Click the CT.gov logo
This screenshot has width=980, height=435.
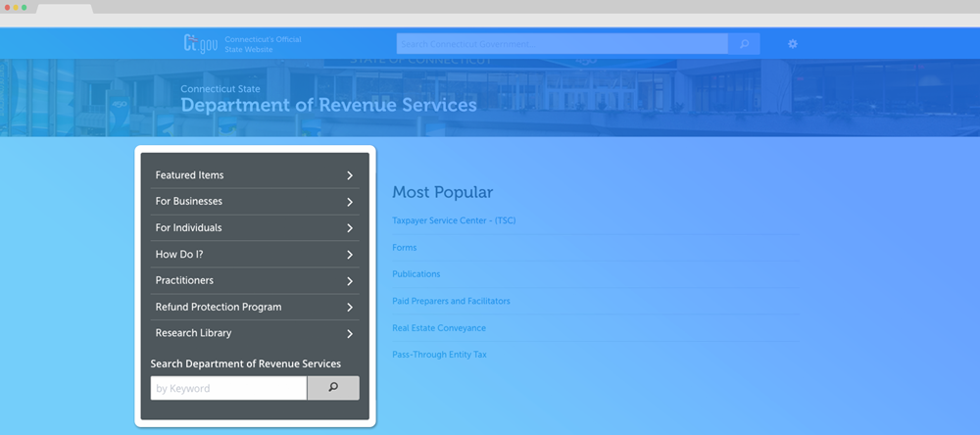pyautogui.click(x=200, y=43)
